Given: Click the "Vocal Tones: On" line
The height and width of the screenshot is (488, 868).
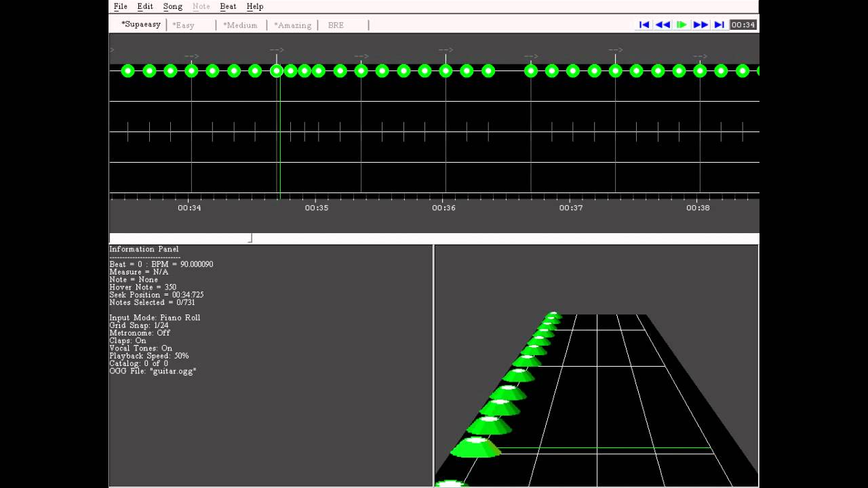Looking at the screenshot, I should (141, 348).
